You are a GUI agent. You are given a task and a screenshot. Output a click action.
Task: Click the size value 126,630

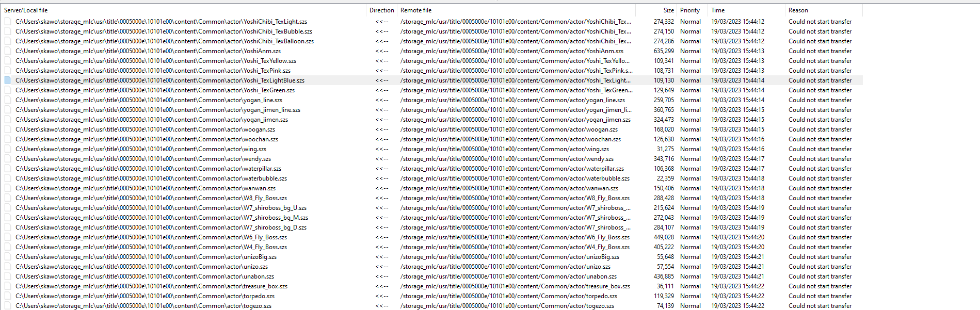[x=664, y=139]
